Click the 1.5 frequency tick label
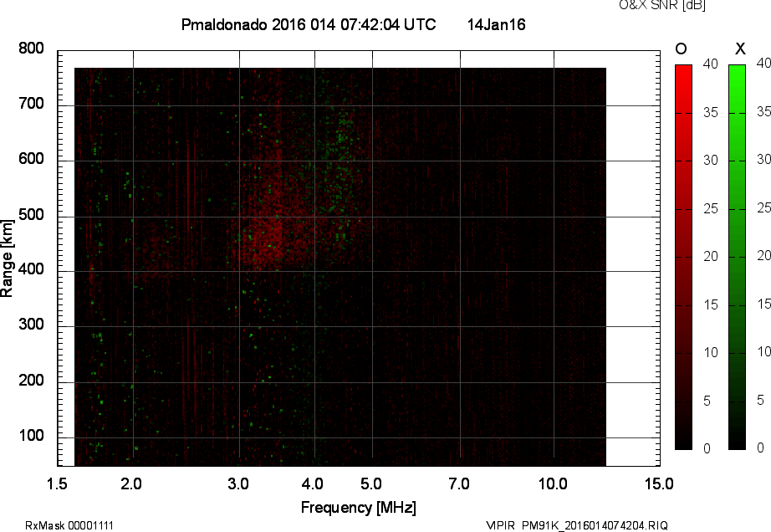Image resolution: width=771 pixels, height=532 pixels. pos(57,483)
